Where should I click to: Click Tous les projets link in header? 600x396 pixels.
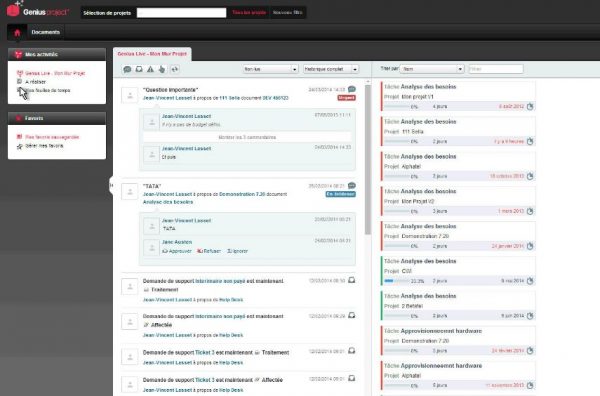point(249,13)
